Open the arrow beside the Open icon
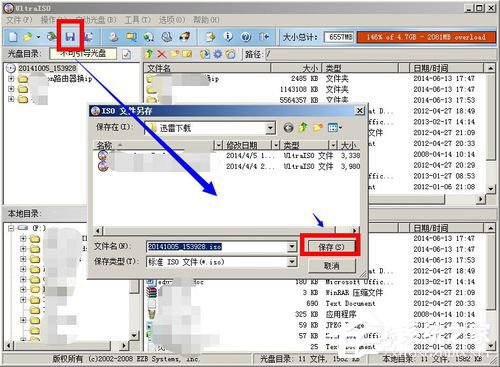 tap(38, 37)
